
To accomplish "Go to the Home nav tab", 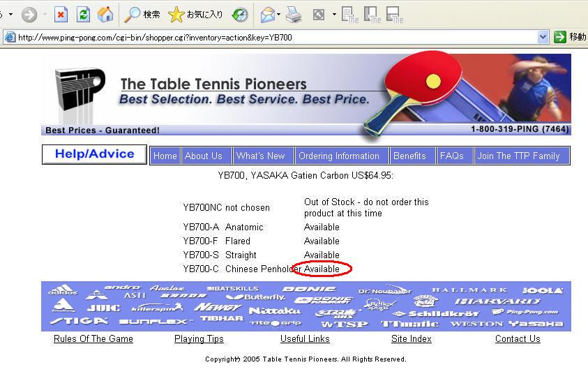I will [165, 156].
